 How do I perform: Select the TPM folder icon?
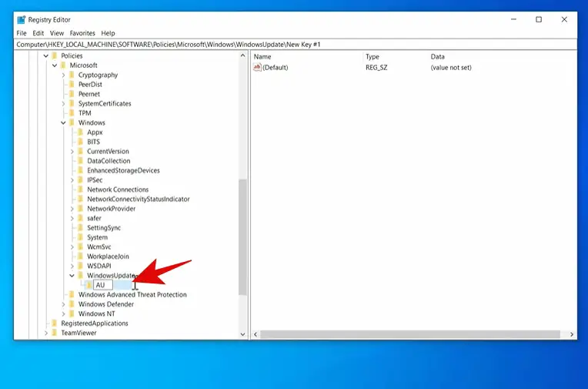(72, 113)
